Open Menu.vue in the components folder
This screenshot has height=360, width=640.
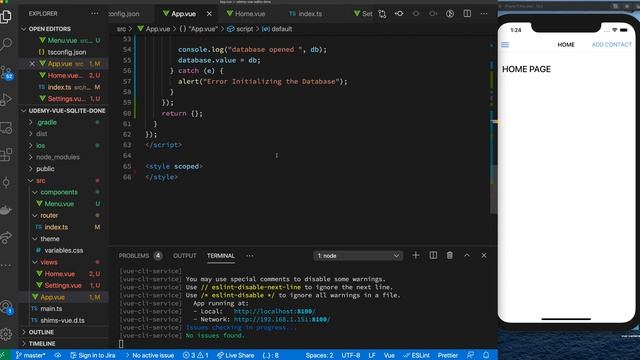point(59,204)
